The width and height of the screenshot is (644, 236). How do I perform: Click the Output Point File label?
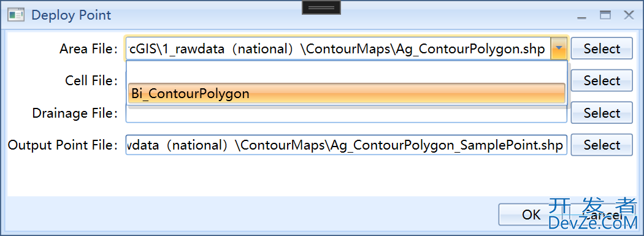click(x=63, y=145)
